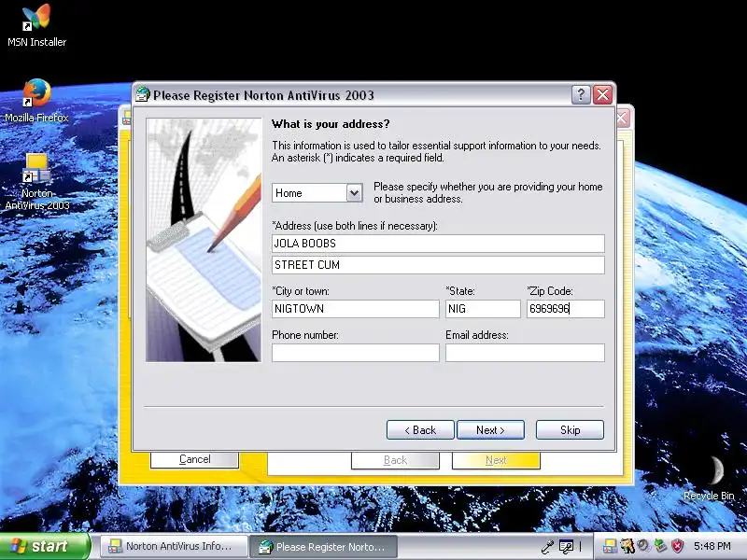Click the registration dialog title bar icon

pos(142,95)
